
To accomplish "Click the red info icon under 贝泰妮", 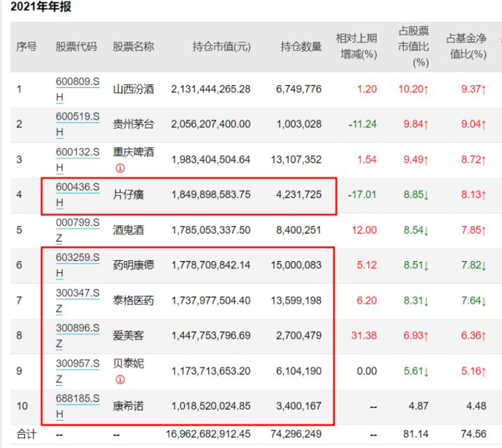I will coord(120,380).
